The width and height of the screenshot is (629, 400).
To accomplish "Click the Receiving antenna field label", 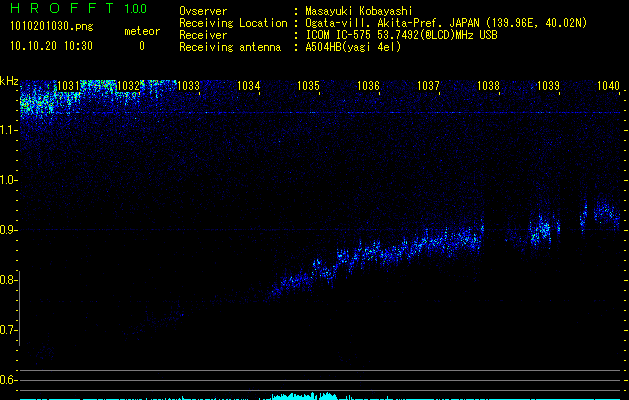I will click(x=230, y=47).
